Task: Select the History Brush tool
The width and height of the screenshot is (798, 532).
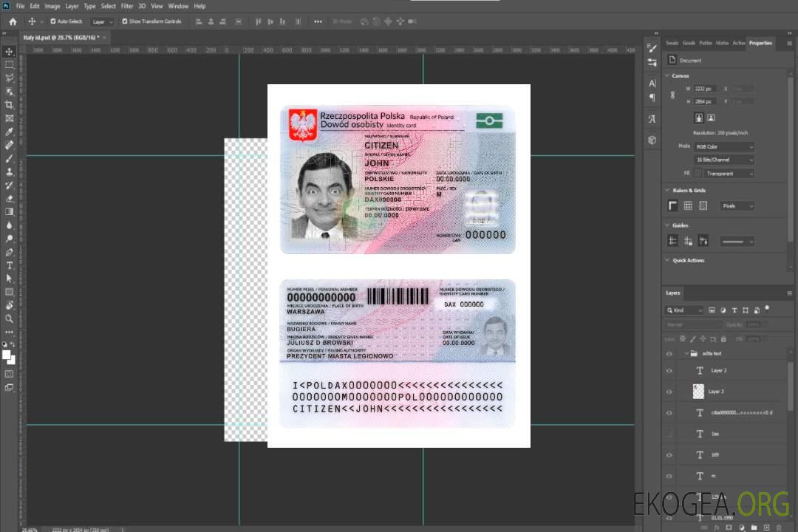Action: [9, 185]
